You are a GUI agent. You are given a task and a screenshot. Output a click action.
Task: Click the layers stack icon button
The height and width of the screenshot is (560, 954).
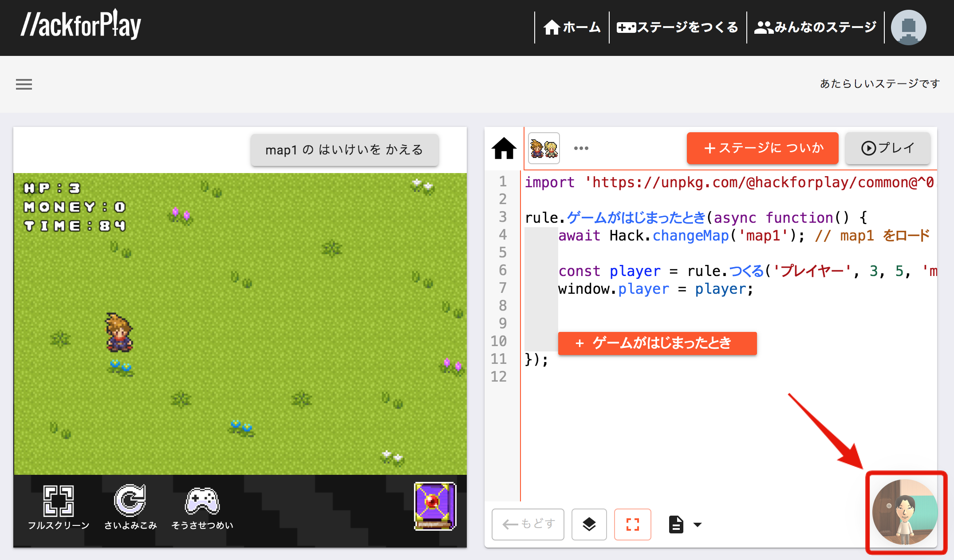click(589, 525)
